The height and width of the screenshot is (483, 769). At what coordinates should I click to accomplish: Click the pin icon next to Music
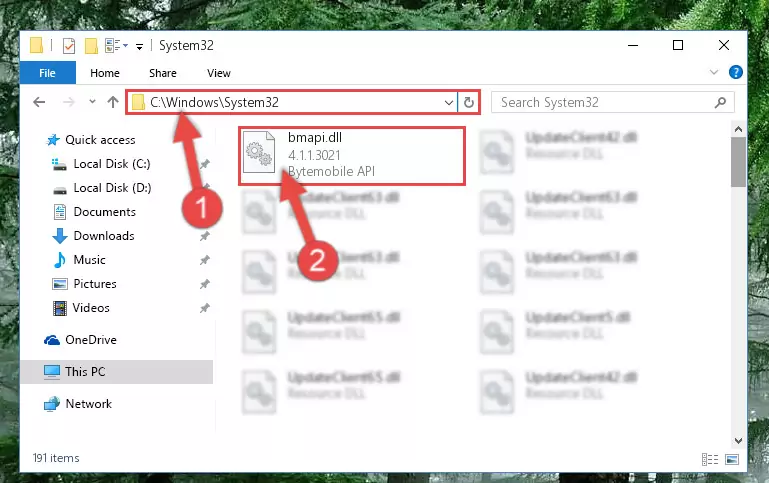[x=205, y=260]
